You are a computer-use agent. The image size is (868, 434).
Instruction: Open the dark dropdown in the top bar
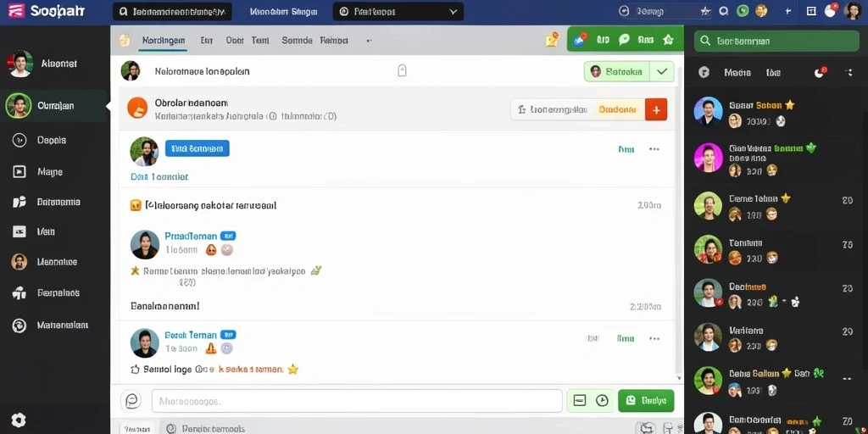(x=398, y=12)
